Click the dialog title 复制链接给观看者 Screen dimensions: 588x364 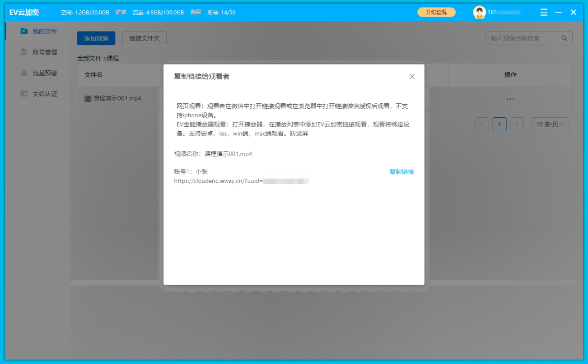(x=201, y=77)
